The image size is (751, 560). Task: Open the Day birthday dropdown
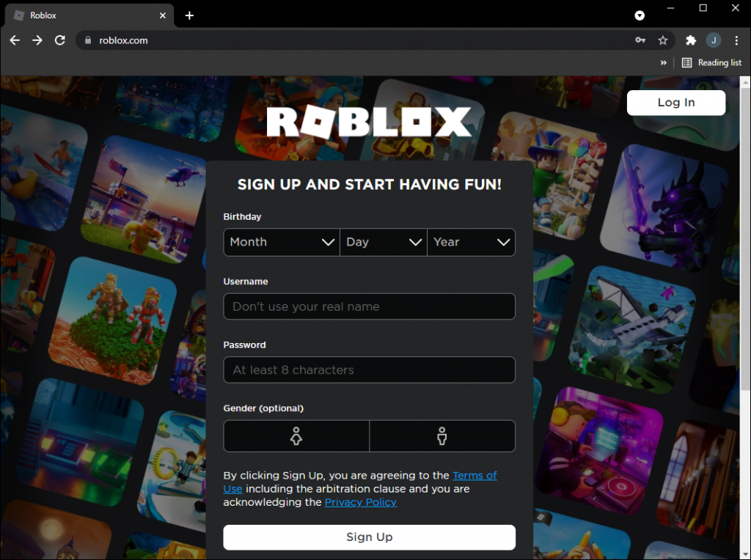(x=383, y=242)
